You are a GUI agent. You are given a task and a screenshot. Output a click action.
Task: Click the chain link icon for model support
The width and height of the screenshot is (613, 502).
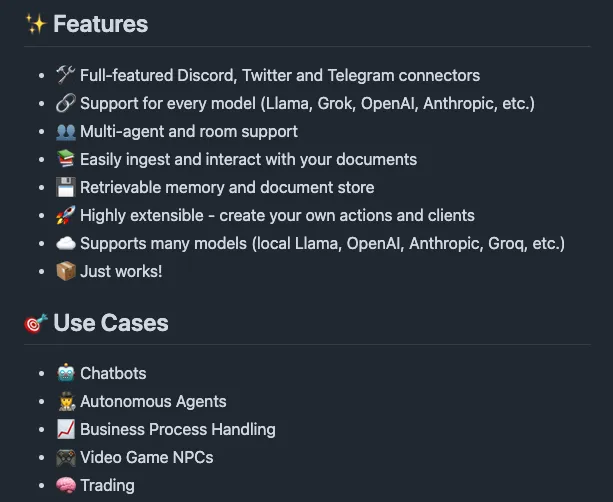click(66, 103)
